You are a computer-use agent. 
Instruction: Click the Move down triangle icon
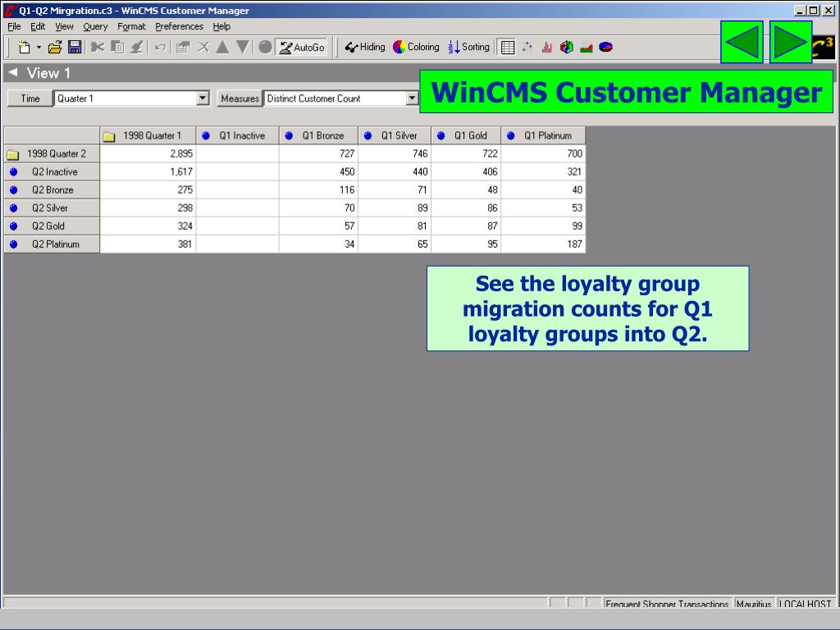(243, 47)
